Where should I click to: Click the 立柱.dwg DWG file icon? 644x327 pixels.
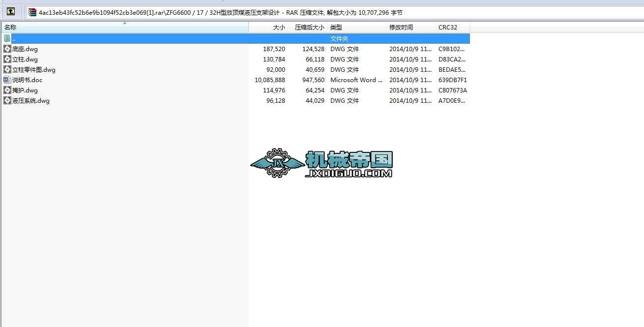click(7, 59)
